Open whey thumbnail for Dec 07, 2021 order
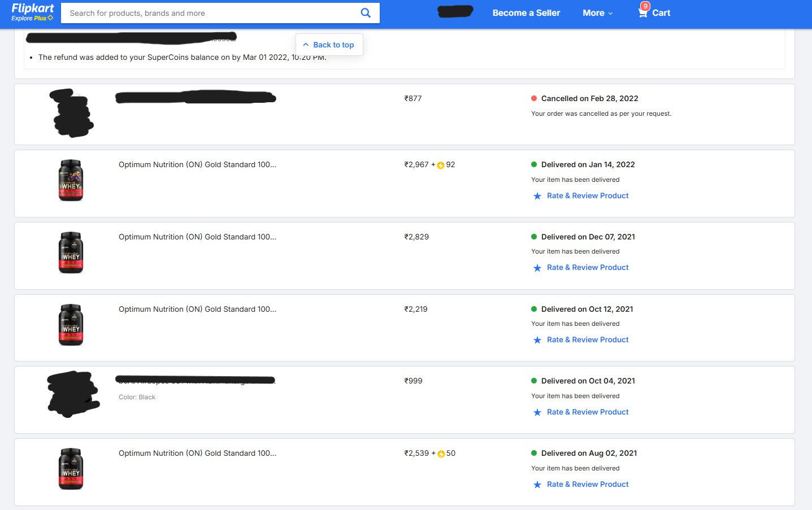Image resolution: width=812 pixels, height=510 pixels. [71, 252]
